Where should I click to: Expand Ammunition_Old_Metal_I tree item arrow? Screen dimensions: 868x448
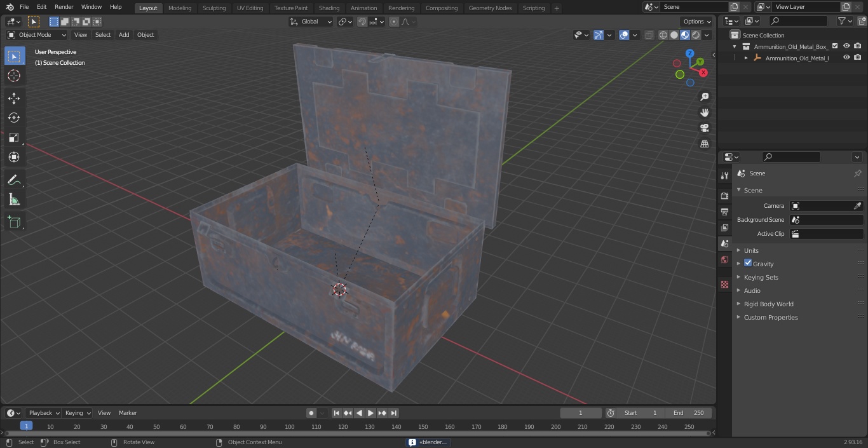pos(746,58)
